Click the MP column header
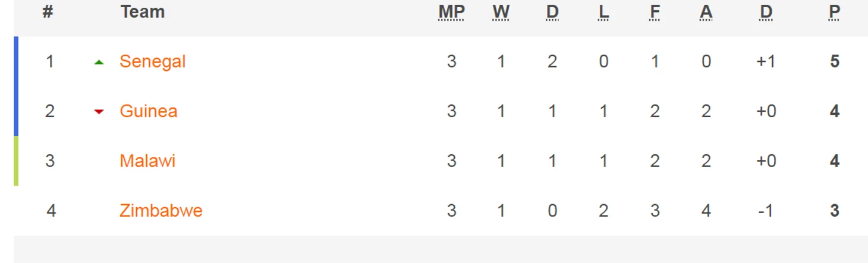This screenshot has width=868, height=263. coord(451,12)
